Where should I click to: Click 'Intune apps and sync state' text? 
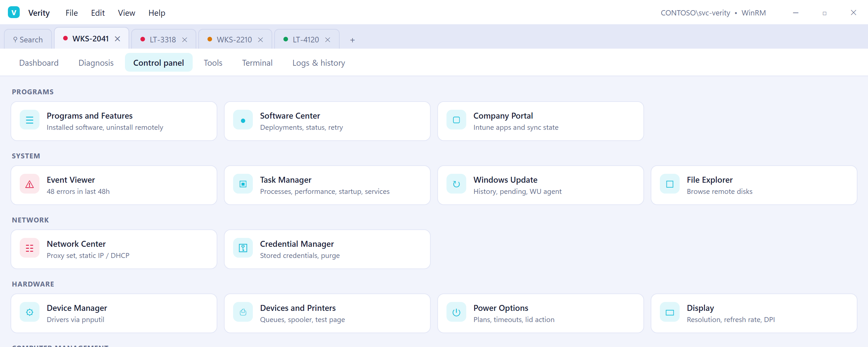[x=516, y=127]
